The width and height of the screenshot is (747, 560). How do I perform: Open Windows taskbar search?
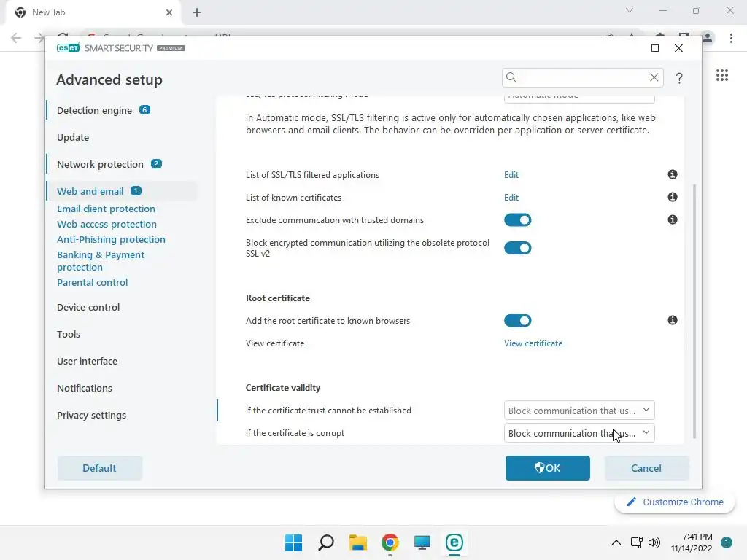coord(326,542)
